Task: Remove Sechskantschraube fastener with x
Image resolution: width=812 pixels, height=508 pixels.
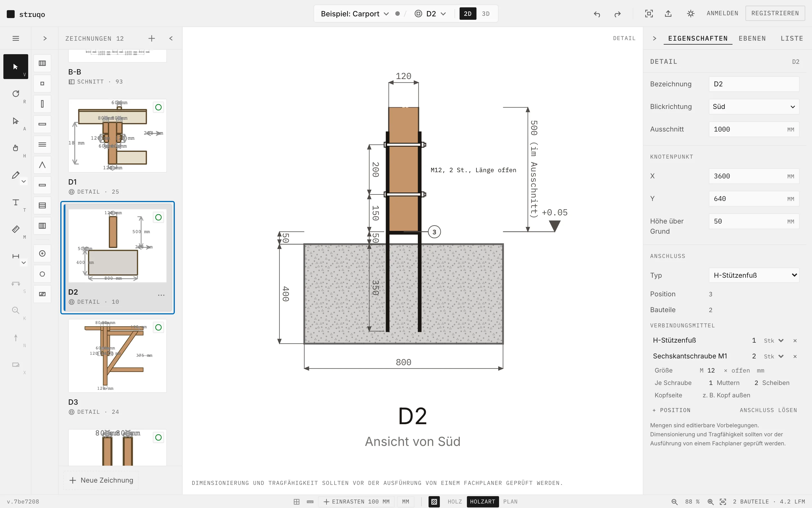Action: pos(795,356)
